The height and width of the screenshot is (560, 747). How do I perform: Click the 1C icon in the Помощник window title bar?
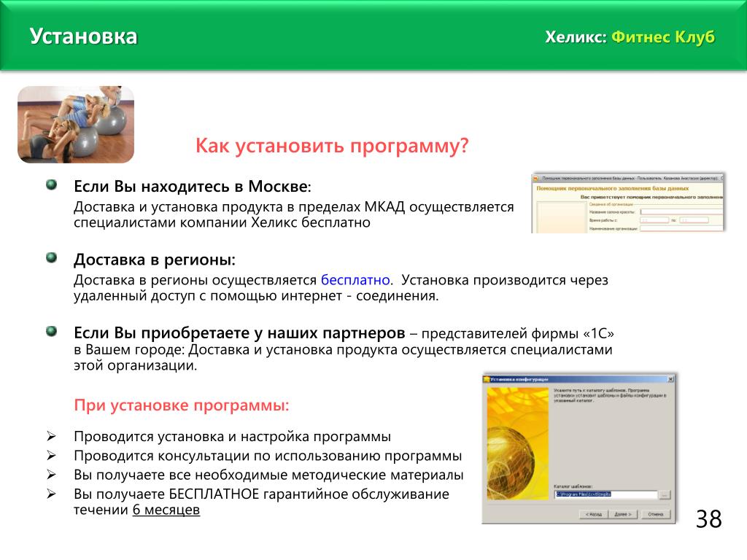(x=535, y=178)
